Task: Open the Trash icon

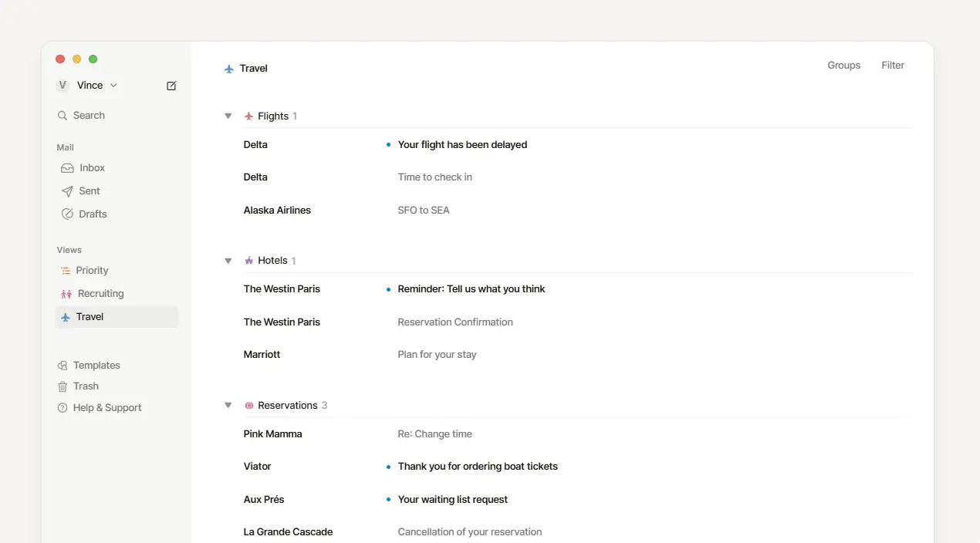Action: click(64, 386)
